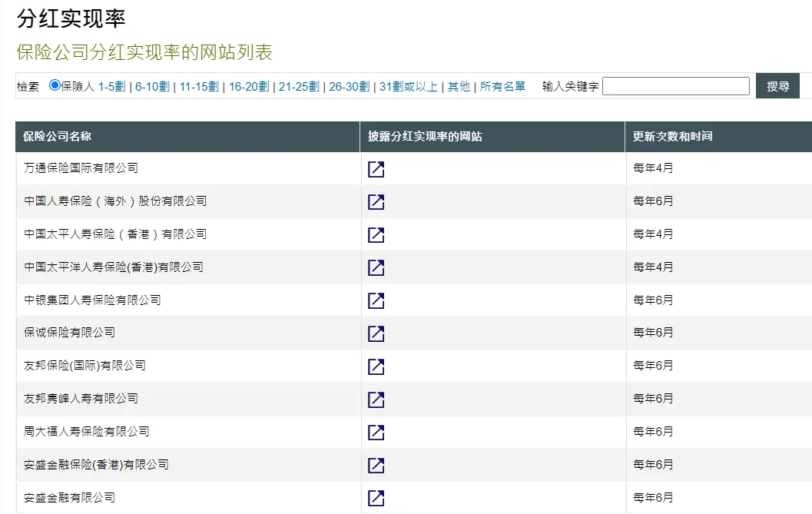This screenshot has height=514, width=812.
Task: Select the 保诚保险有限公司 name
Action: [x=69, y=333]
